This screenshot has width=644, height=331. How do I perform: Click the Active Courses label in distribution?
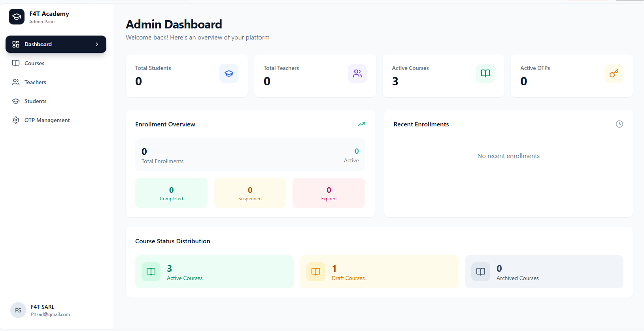coord(185,278)
